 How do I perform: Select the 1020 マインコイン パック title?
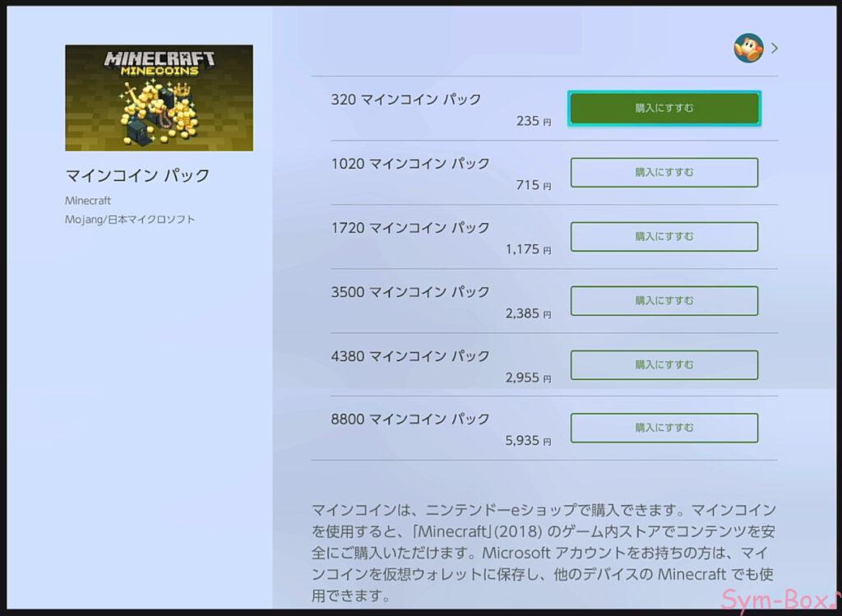pos(409,164)
